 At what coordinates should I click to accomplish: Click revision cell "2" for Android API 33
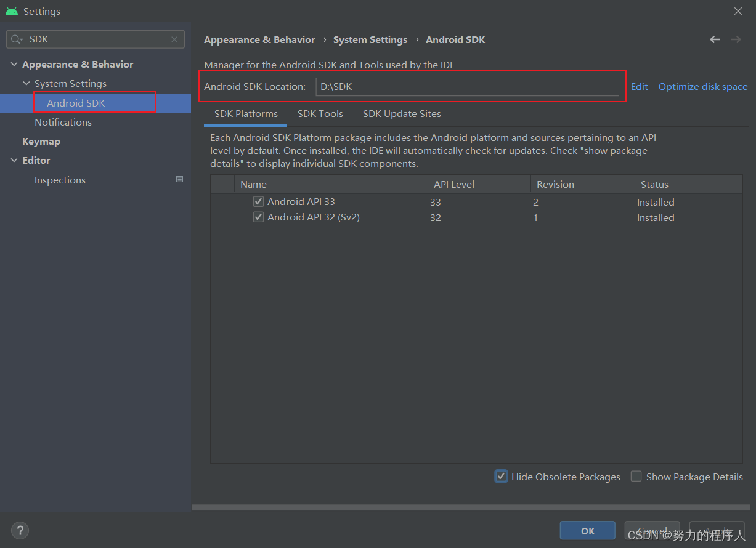(536, 202)
